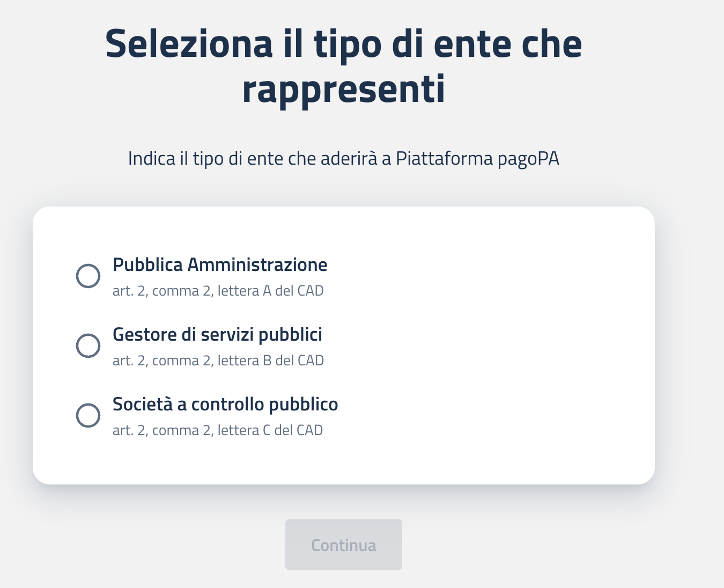This screenshot has width=724, height=588.
Task: Click the word 'Società' in third option
Action: pyautogui.click(x=142, y=404)
